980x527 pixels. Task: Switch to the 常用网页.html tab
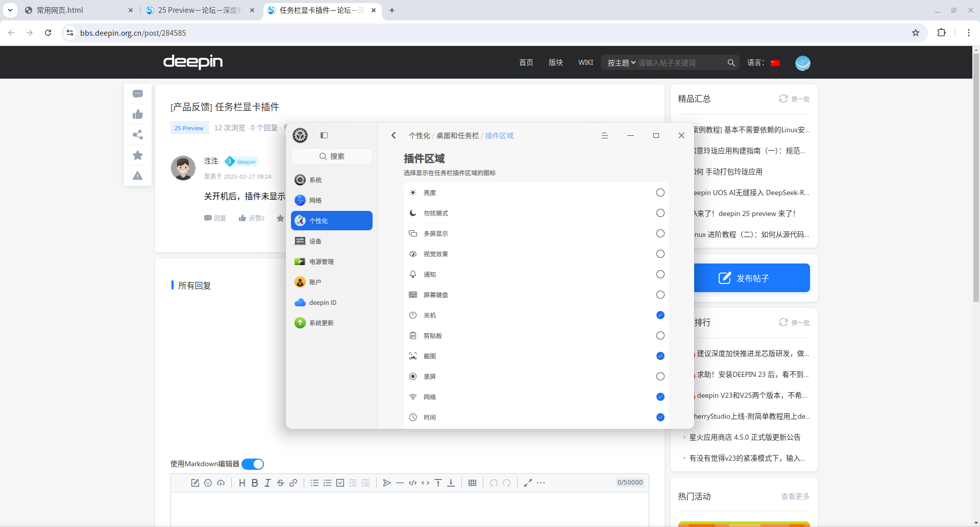click(x=79, y=10)
